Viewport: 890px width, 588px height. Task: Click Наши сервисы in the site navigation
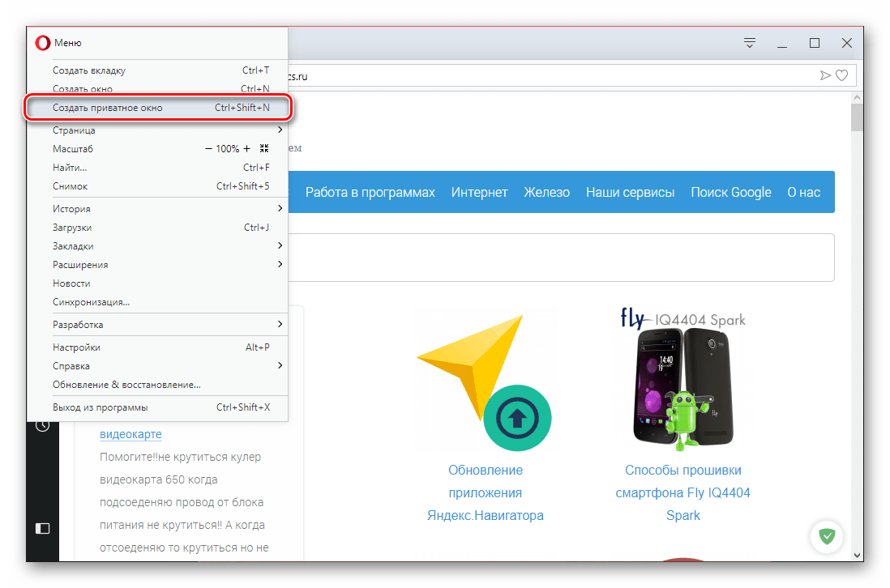(x=630, y=192)
